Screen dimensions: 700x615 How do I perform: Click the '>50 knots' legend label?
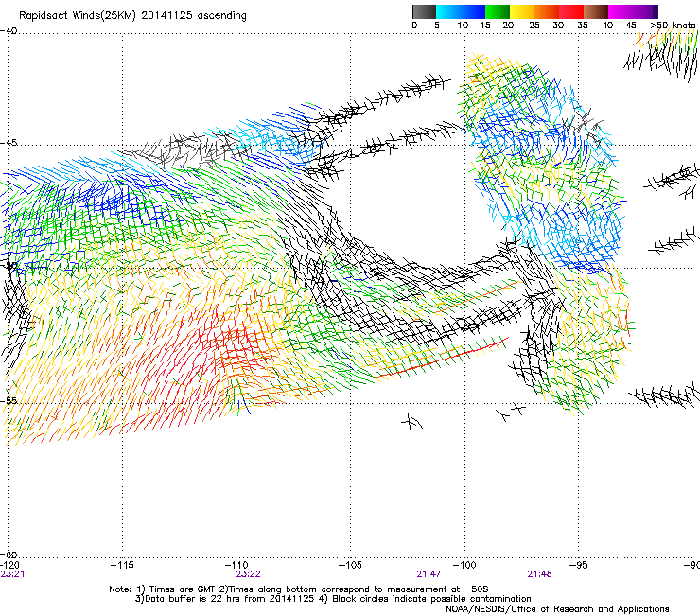pos(673,26)
